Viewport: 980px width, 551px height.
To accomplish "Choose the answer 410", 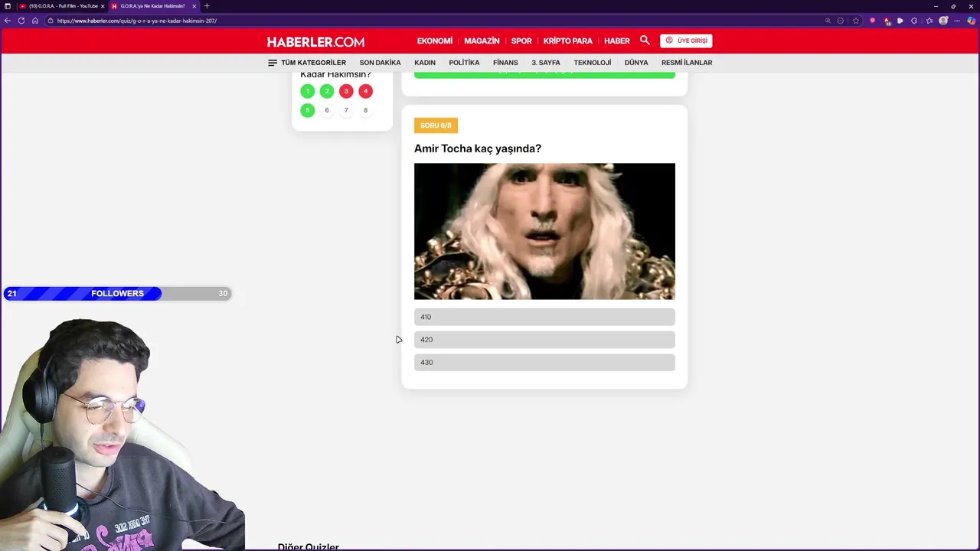I will click(x=544, y=317).
